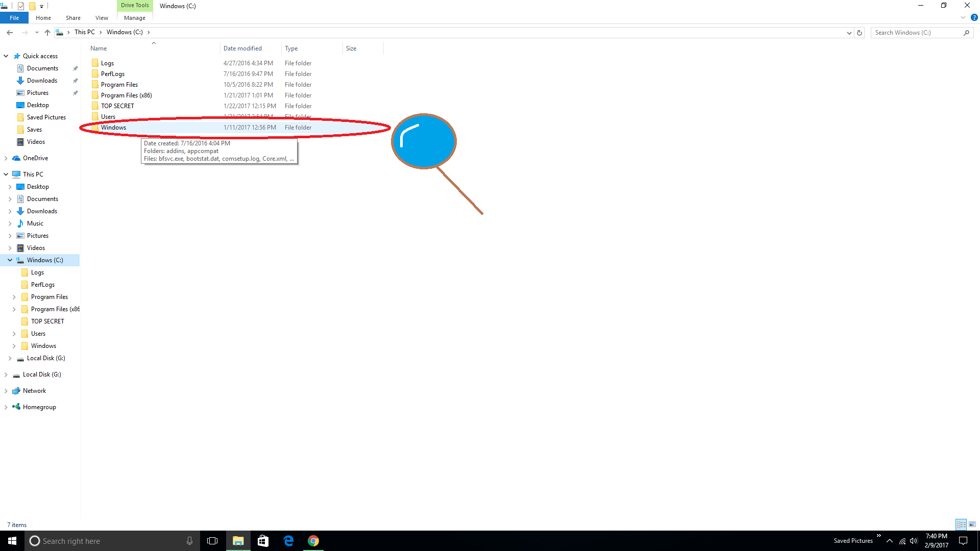
Task: Open Google Chrome from the taskbar
Action: coord(313,541)
